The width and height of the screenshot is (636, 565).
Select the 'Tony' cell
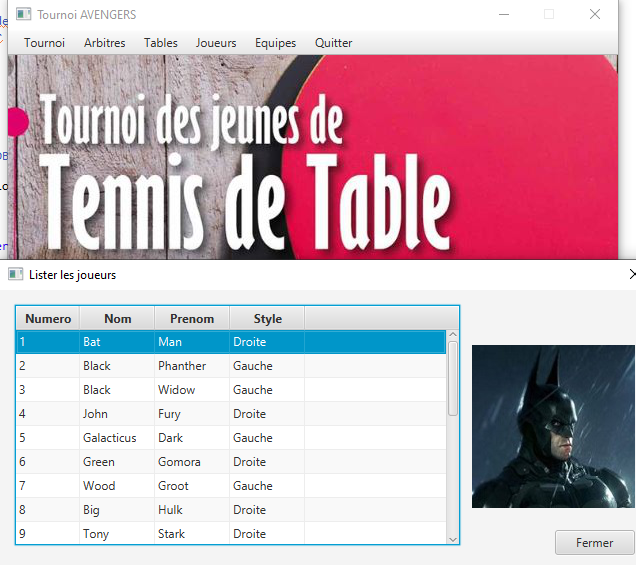tap(117, 533)
